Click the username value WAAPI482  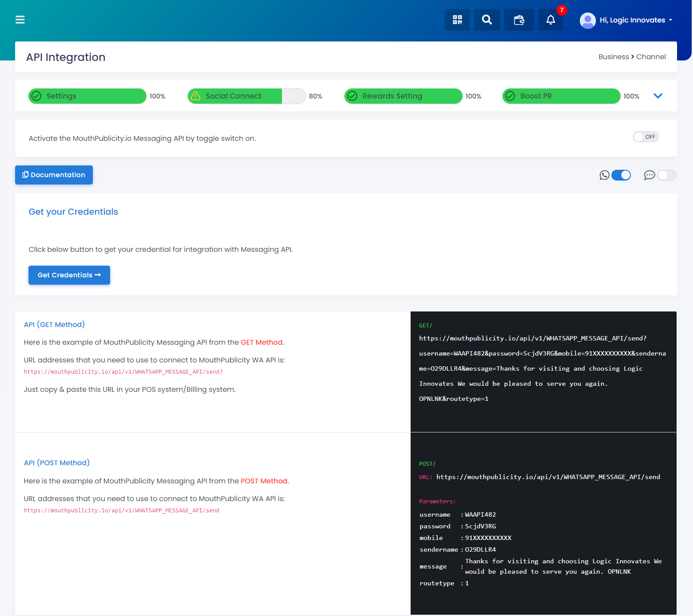481,514
